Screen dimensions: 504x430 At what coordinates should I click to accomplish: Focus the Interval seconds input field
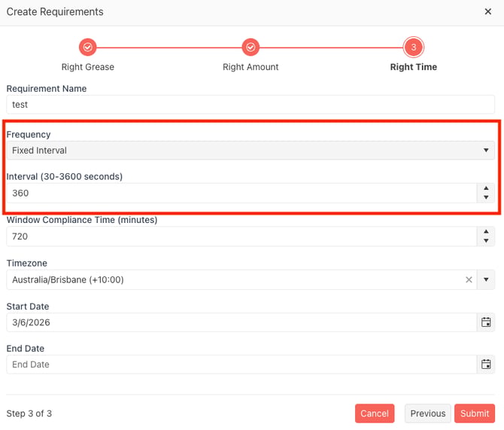241,193
